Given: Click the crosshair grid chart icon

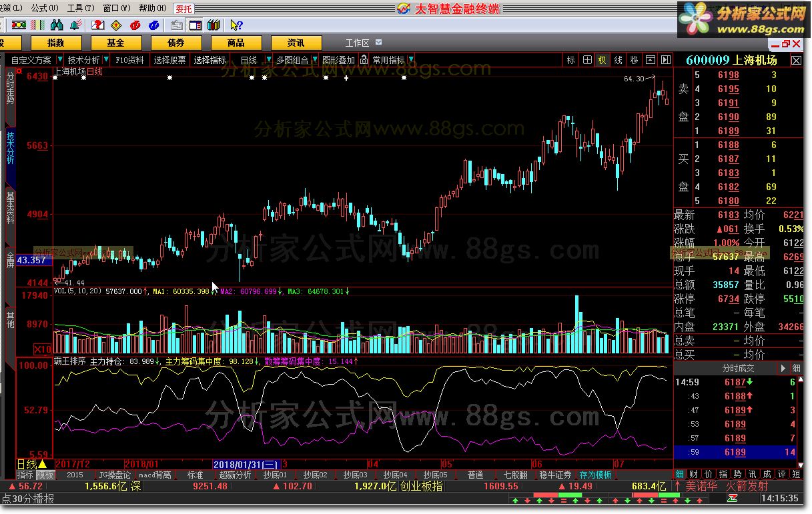Looking at the screenshot, I should pyautogui.click(x=587, y=60).
